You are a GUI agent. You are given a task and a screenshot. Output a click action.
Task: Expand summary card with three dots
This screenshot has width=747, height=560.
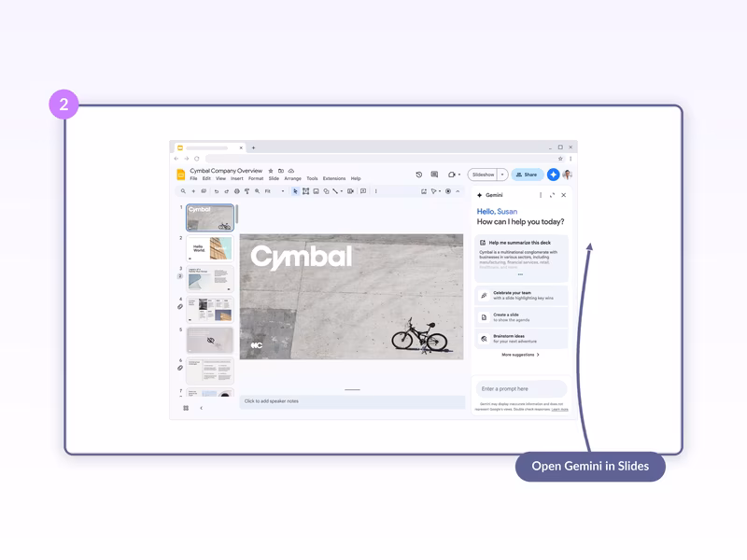click(520, 274)
